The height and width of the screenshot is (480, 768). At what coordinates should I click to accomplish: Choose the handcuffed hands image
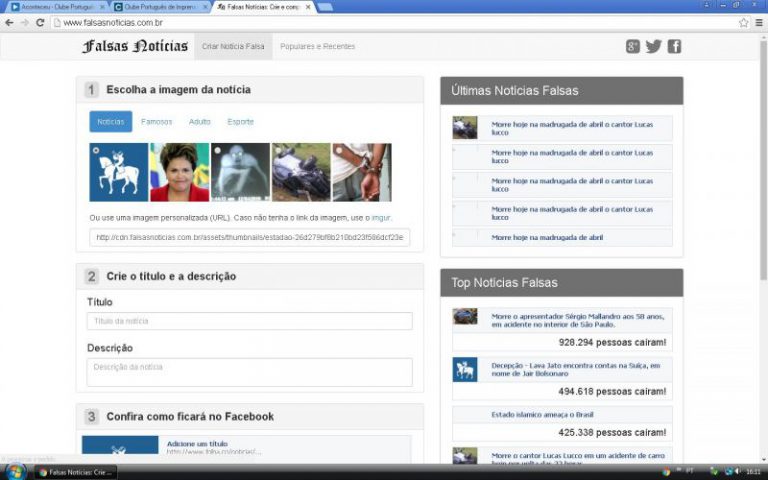(x=361, y=172)
